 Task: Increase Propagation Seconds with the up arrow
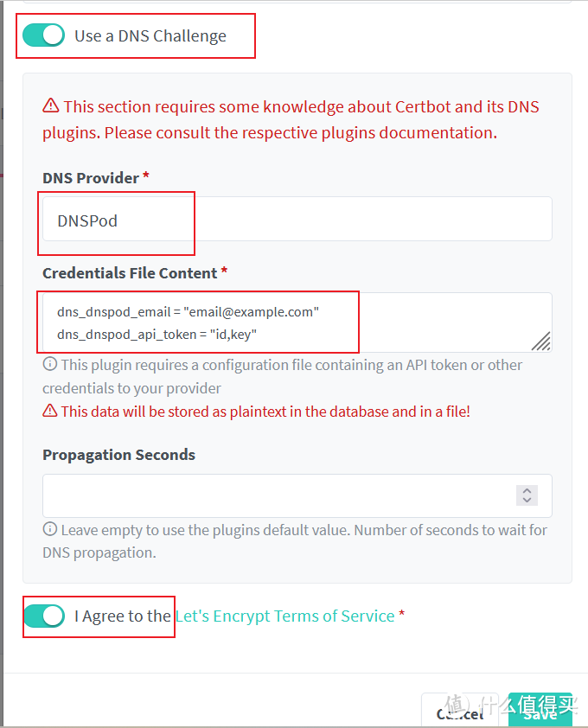tap(527, 490)
